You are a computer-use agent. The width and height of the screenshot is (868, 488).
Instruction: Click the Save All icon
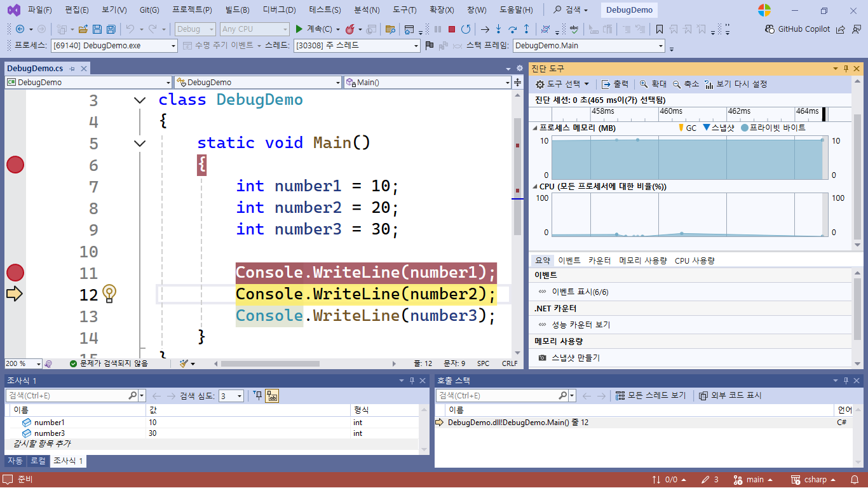pos(111,29)
